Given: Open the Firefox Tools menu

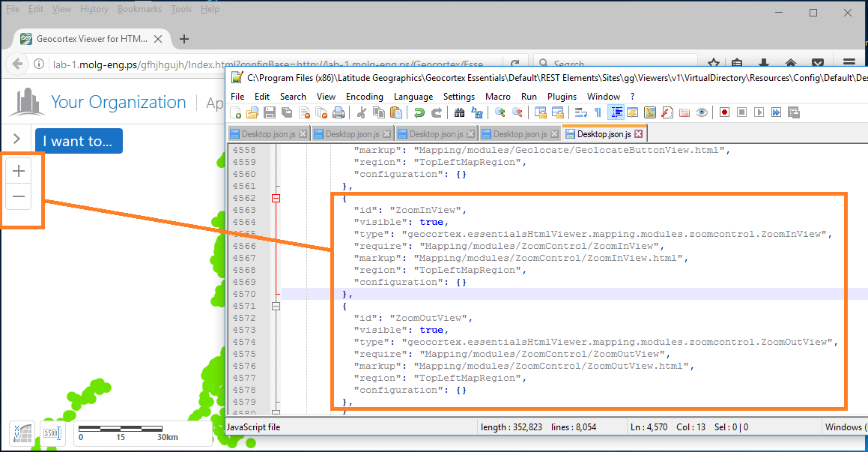Looking at the screenshot, I should tap(181, 9).
